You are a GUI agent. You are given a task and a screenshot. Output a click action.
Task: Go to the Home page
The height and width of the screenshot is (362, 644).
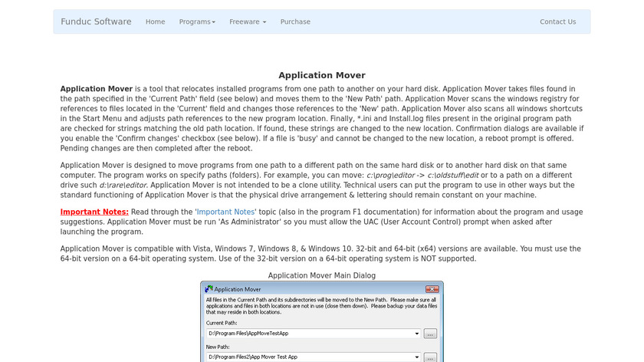[x=155, y=21]
